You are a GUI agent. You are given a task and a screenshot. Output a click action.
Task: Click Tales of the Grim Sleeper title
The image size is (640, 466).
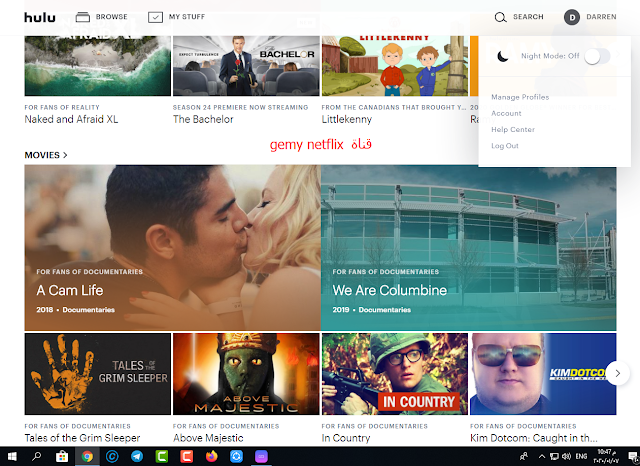click(x=82, y=438)
